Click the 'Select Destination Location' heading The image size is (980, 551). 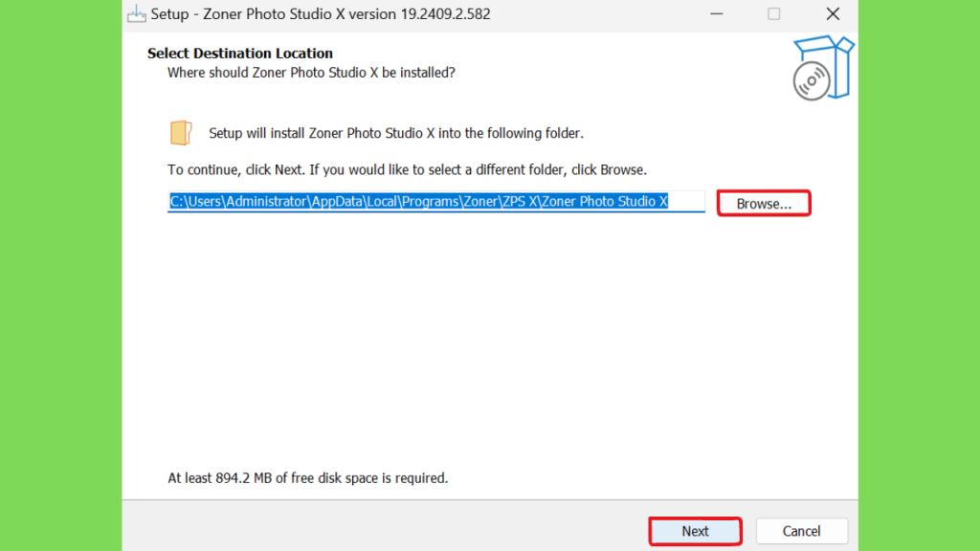(x=240, y=54)
